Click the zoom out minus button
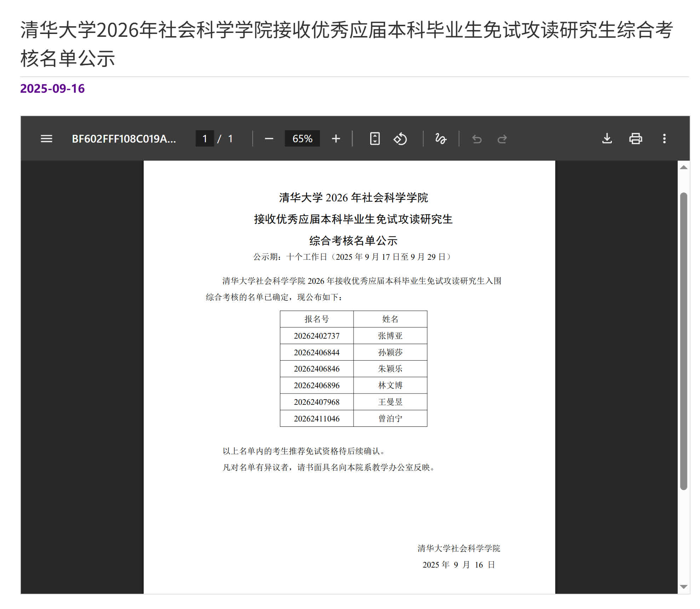The width and height of the screenshot is (700, 609). click(269, 139)
